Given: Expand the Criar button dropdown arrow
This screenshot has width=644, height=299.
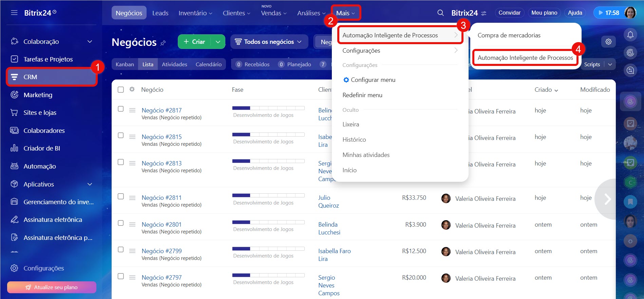Looking at the screenshot, I should tap(218, 42).
